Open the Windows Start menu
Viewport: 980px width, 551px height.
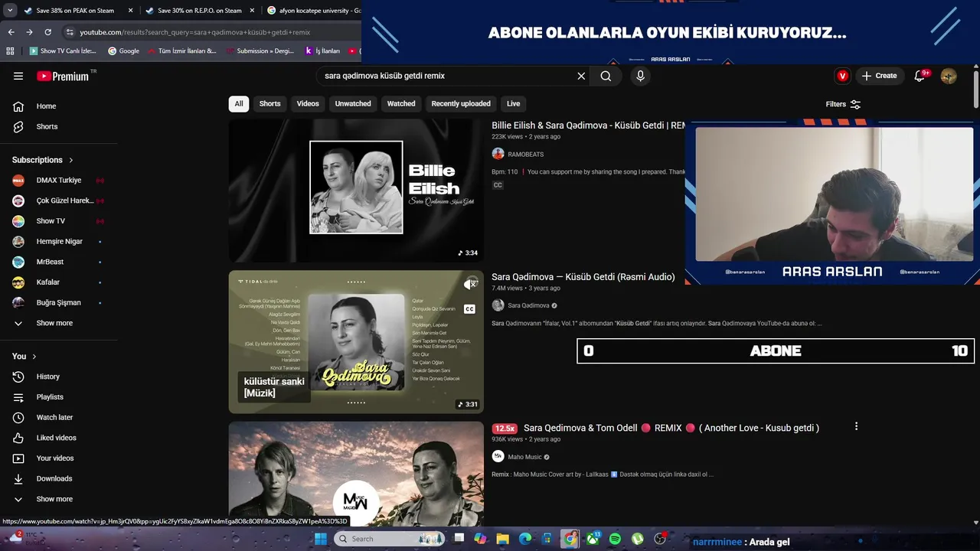point(320,539)
